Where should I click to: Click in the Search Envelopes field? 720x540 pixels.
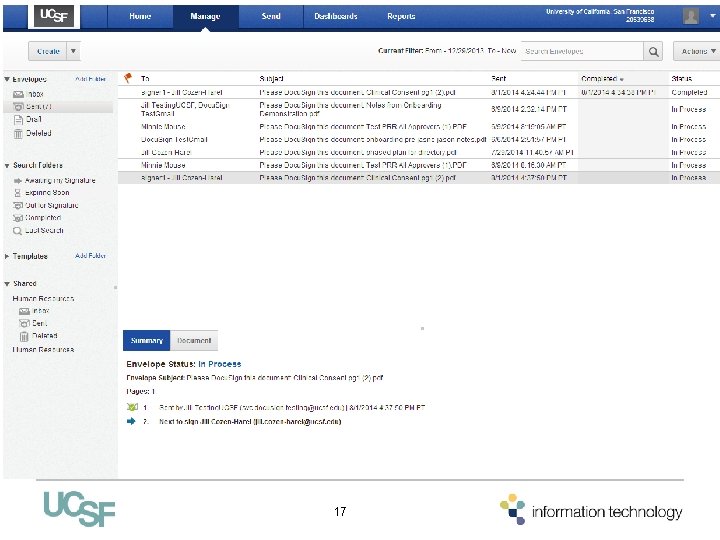pyautogui.click(x=582, y=51)
